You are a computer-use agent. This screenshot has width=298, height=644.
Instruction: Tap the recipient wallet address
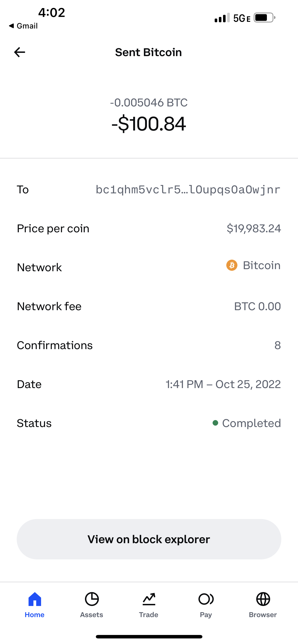pos(188,189)
